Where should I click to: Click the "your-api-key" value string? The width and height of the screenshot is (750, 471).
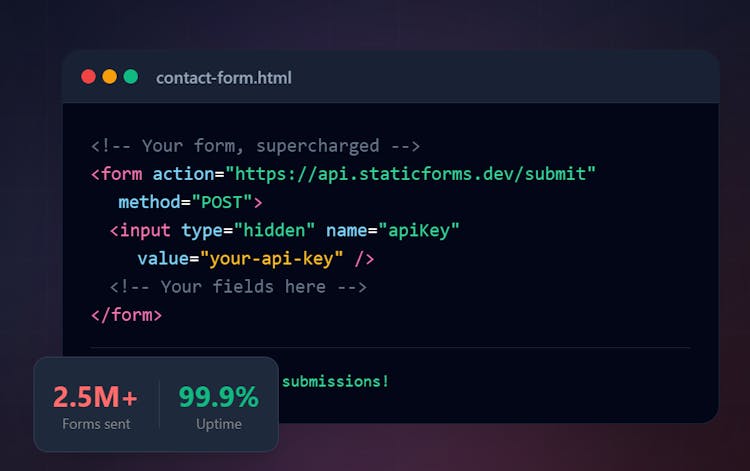point(271,258)
